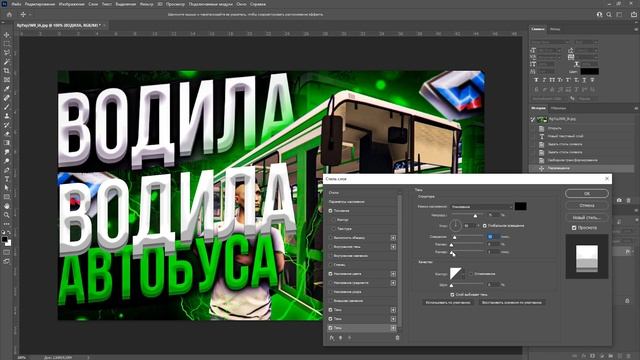Select the Frame tool
Viewport: 640px width, 360px height.
click(x=7, y=80)
